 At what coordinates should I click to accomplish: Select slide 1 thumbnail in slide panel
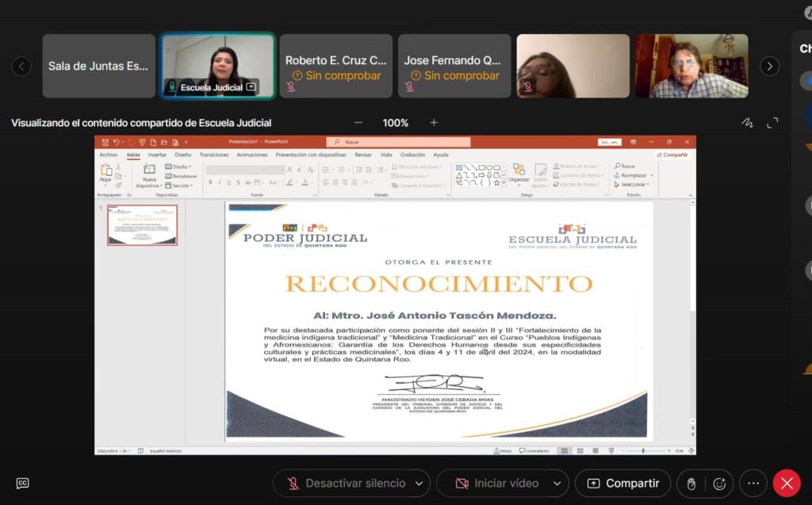(x=143, y=225)
